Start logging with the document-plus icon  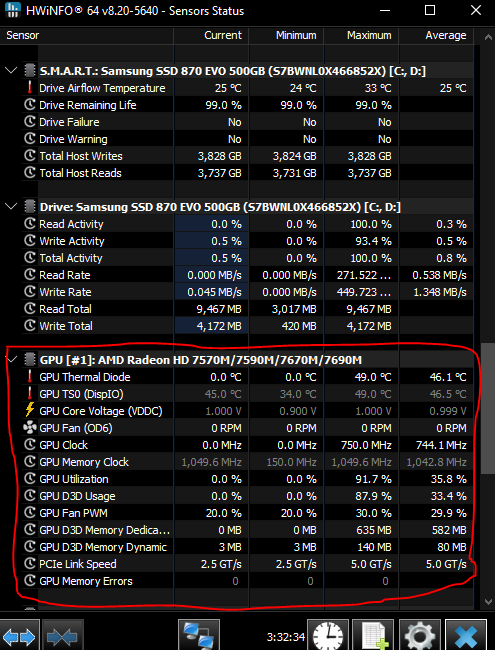pos(373,635)
